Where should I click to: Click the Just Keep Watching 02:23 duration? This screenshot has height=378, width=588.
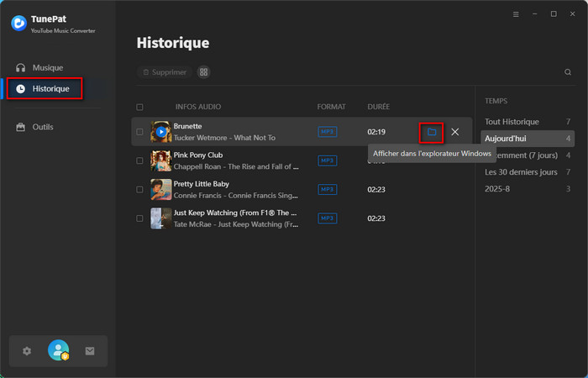pyautogui.click(x=376, y=218)
